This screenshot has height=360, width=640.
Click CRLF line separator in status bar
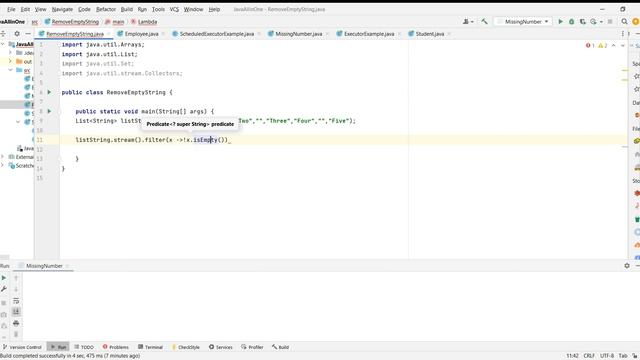point(589,356)
